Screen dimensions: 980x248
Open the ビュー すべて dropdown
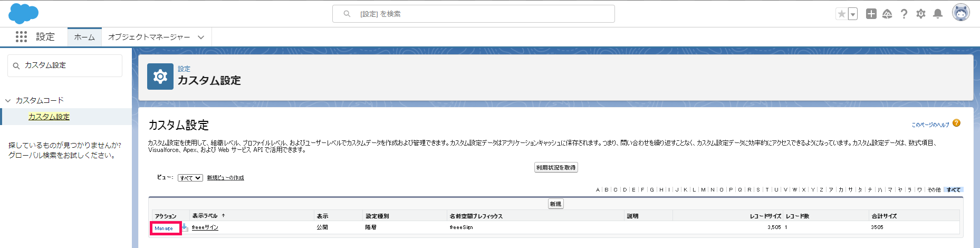[190, 178]
